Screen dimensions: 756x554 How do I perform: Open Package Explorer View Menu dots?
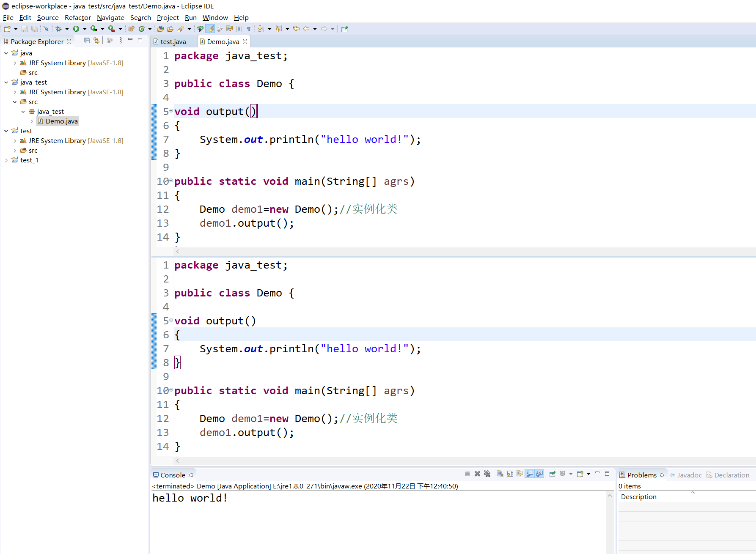121,40
